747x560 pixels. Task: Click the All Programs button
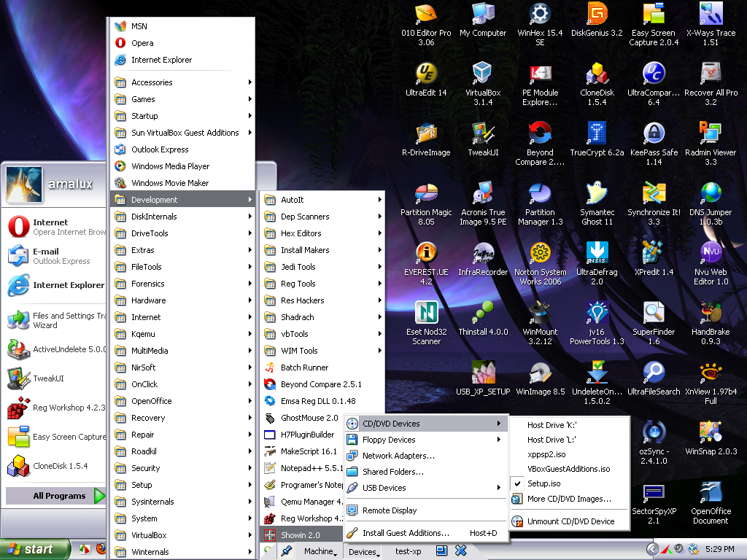tap(55, 496)
